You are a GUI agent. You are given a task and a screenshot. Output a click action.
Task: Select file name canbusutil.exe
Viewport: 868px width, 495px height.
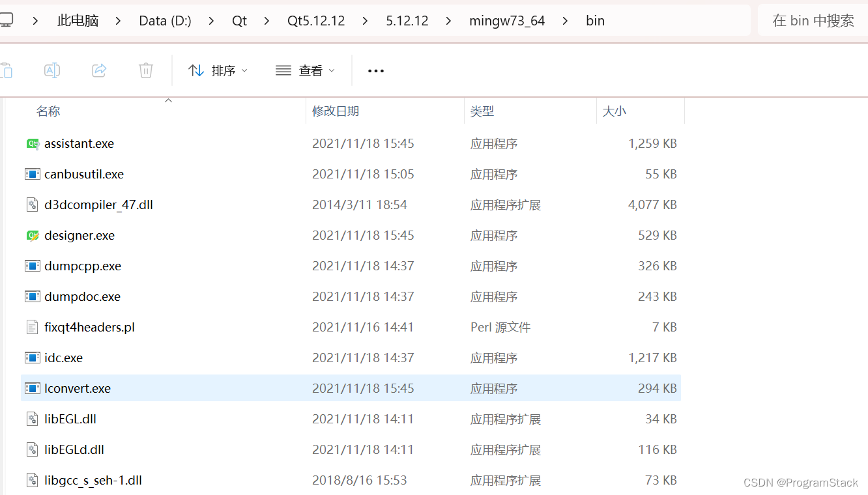click(x=84, y=174)
